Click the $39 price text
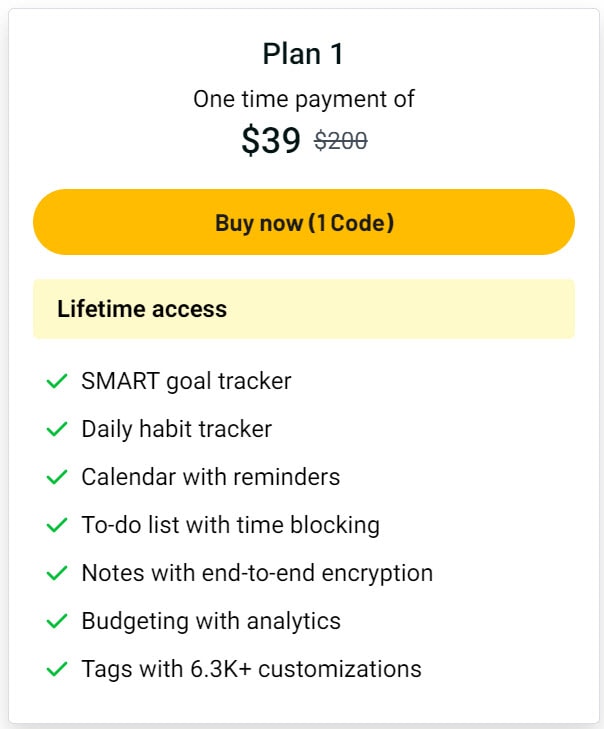The width and height of the screenshot is (604, 729). click(x=271, y=140)
